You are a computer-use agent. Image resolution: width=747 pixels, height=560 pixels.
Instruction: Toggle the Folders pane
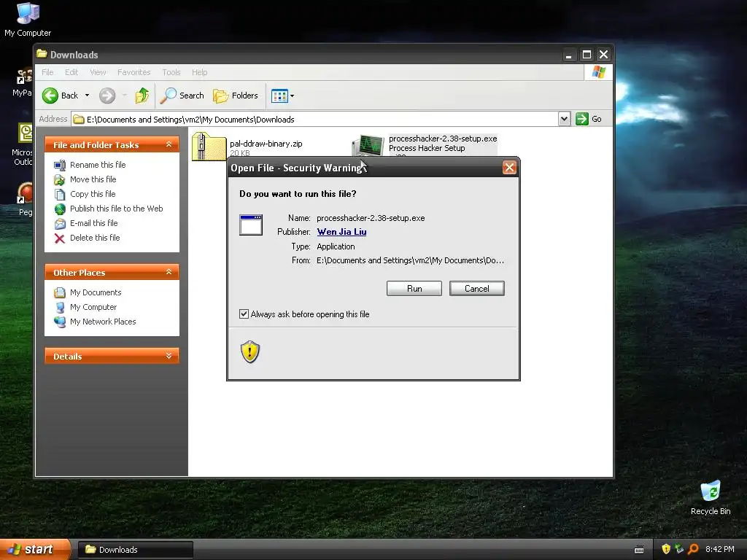click(x=236, y=96)
